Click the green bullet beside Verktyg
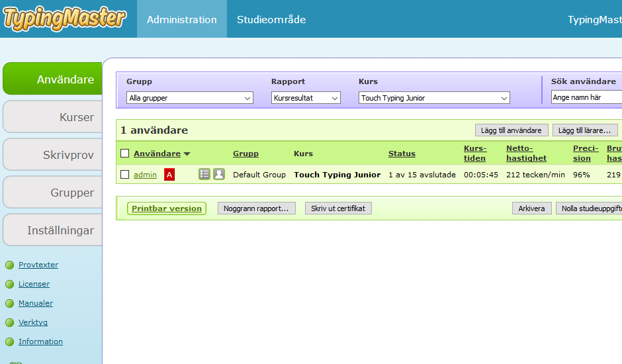The image size is (622, 364). point(9,323)
